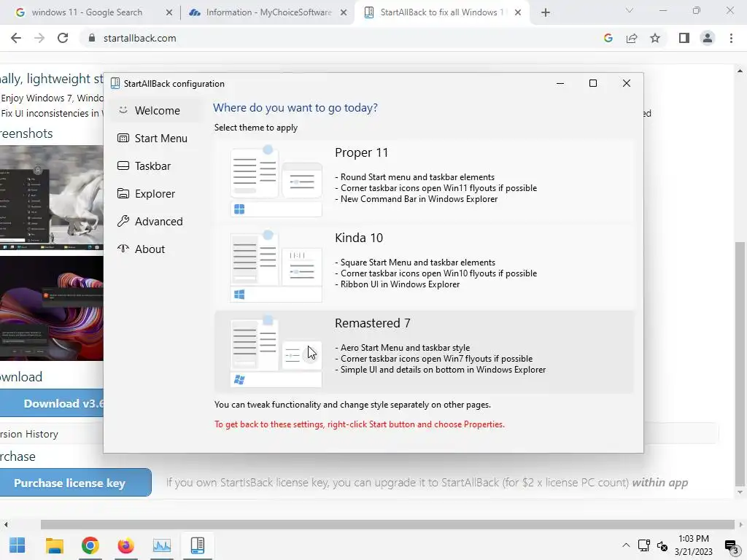Click the Google icon in address bar

click(x=608, y=38)
